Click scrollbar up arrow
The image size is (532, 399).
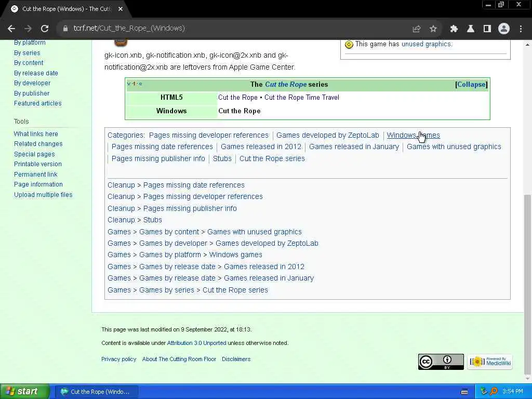pos(528,44)
